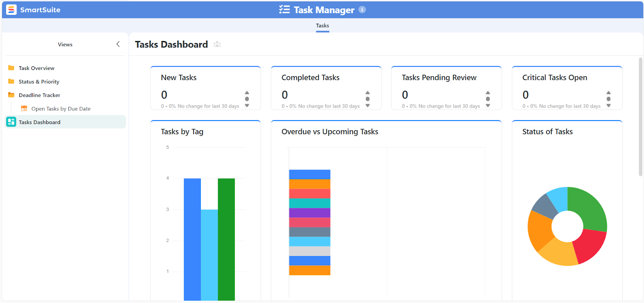
Task: Click the down arrow on Completed Tasks card
Action: tap(367, 106)
